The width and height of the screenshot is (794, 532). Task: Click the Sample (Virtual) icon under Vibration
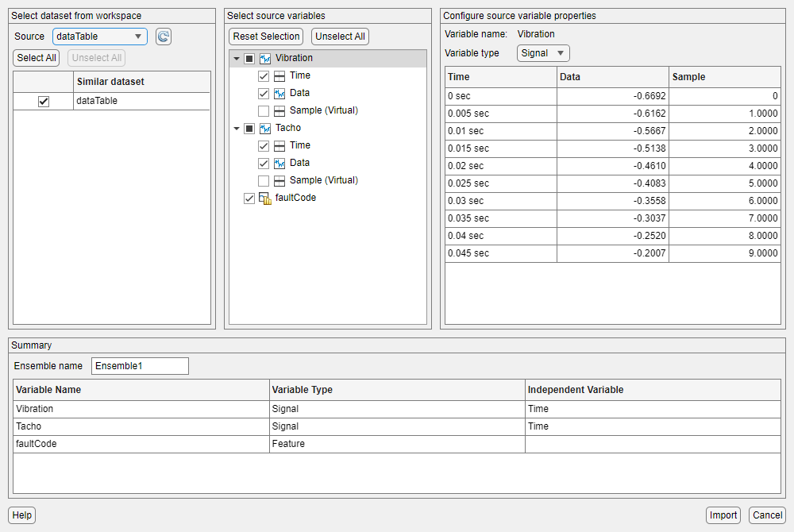[x=279, y=111]
